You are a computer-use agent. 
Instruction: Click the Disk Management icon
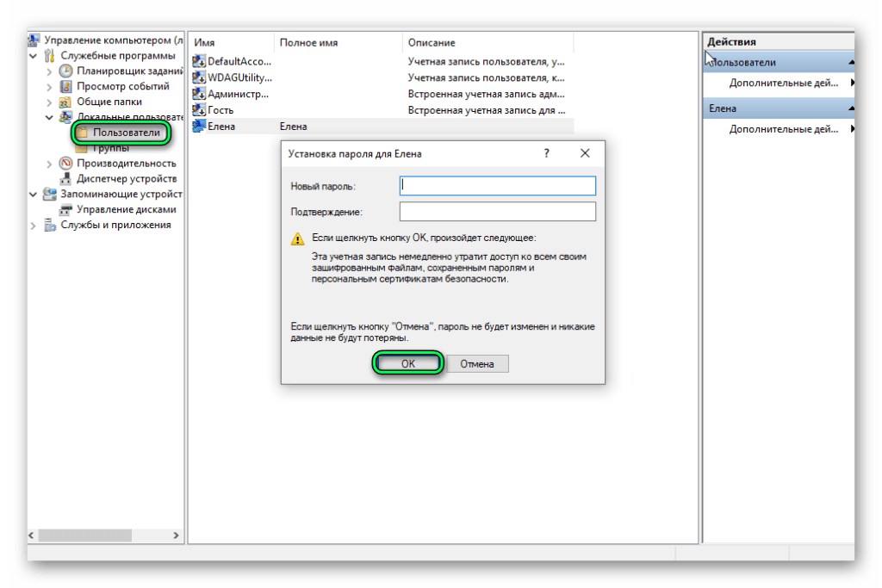click(66, 209)
